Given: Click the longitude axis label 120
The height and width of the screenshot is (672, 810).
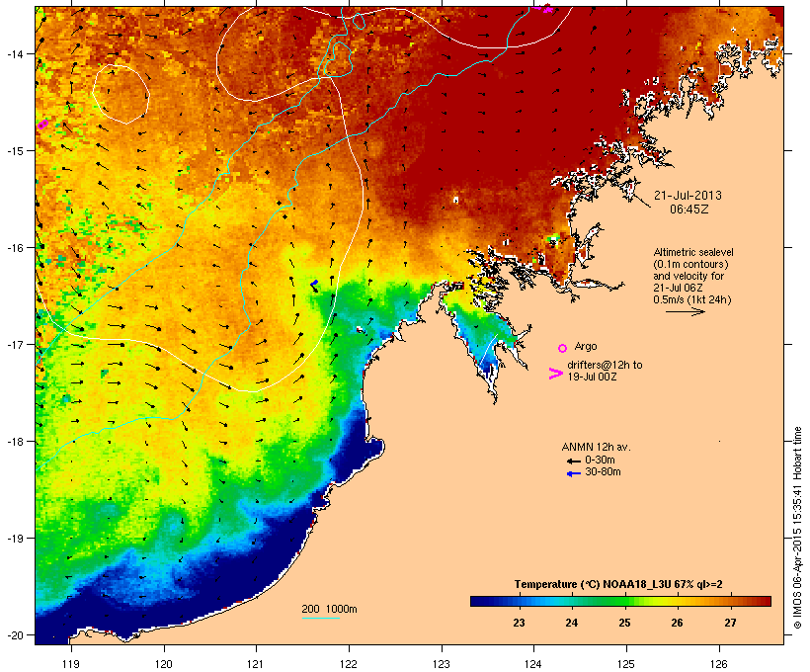Looking at the screenshot, I should coord(164,664).
